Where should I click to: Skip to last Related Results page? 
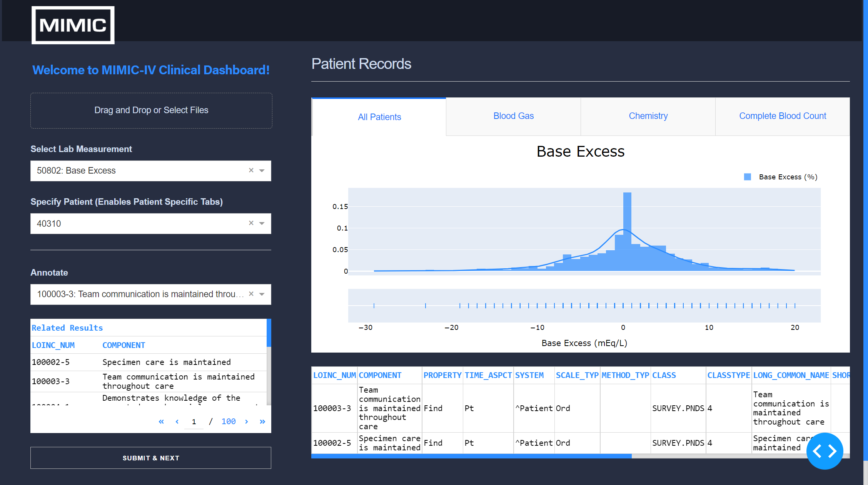(x=262, y=421)
